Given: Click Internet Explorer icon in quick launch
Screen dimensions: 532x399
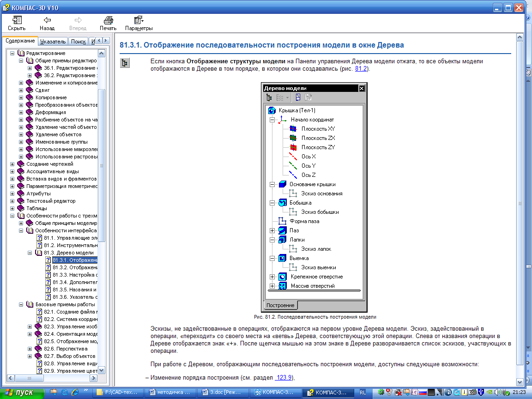Looking at the screenshot, I should point(75,392).
